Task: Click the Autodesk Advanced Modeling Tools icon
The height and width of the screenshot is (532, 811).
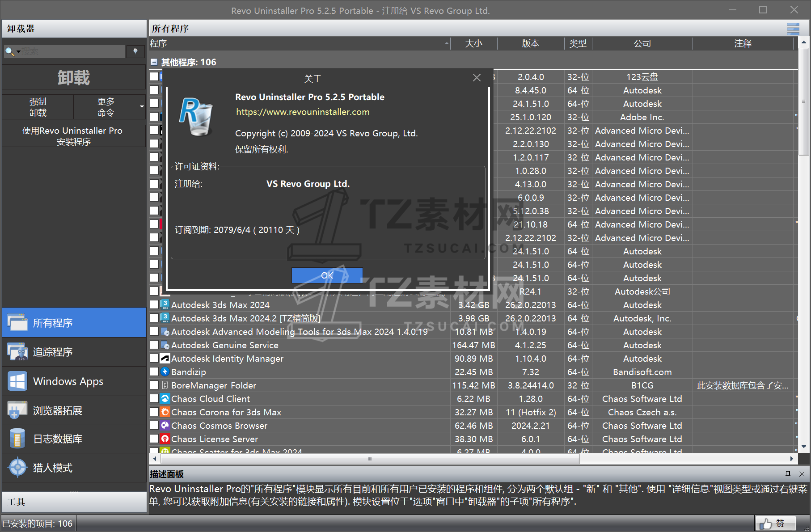Action: click(x=165, y=332)
